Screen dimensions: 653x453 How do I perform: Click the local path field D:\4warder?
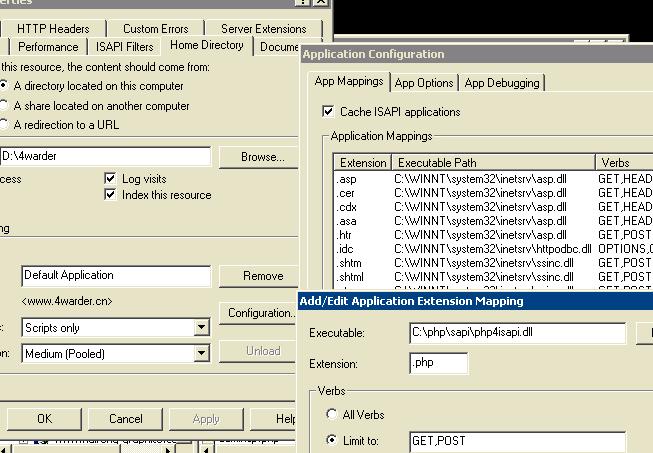(105, 156)
